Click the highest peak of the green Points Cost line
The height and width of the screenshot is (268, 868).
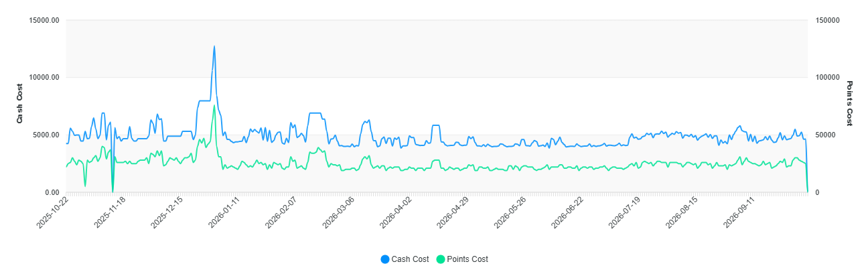pyautogui.click(x=214, y=106)
